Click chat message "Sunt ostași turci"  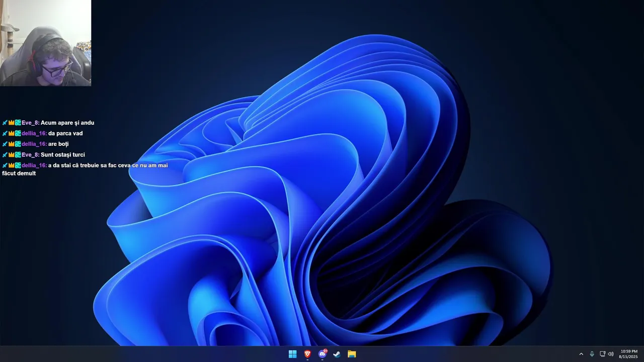point(63,155)
